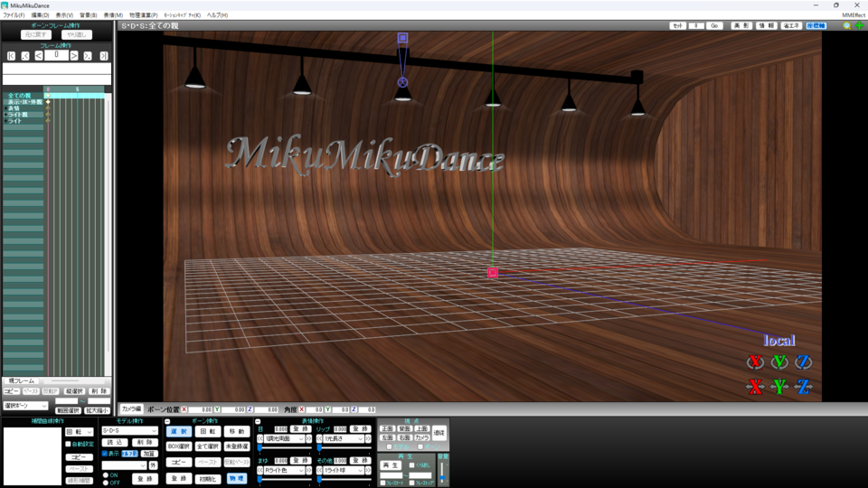Jump to last frame button
868x488 pixels.
103,56
